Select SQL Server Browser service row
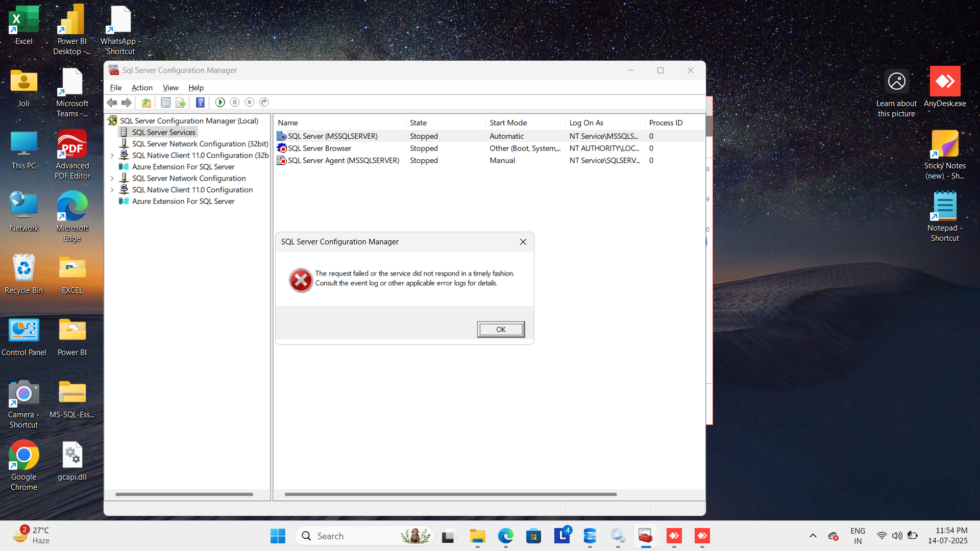Image resolution: width=980 pixels, height=551 pixels. [489, 148]
